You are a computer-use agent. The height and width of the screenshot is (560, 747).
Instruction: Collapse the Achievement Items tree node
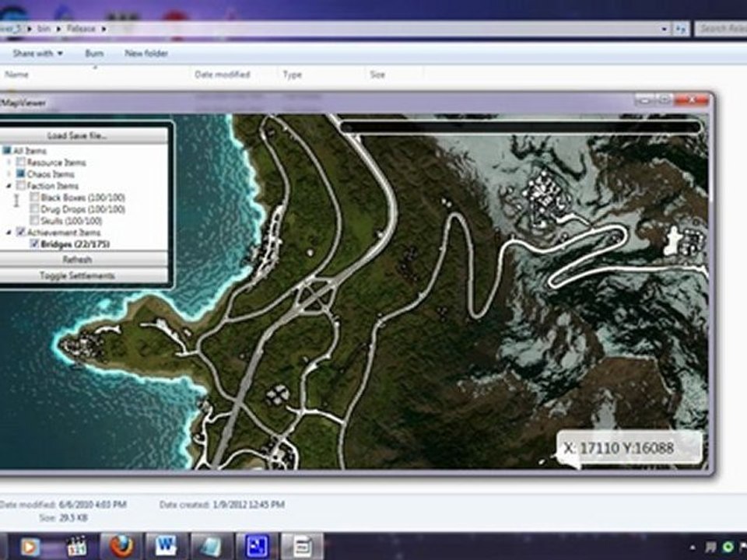coord(9,233)
